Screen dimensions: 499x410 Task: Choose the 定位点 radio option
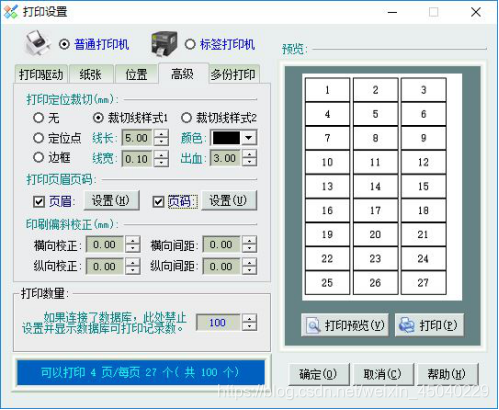38,138
